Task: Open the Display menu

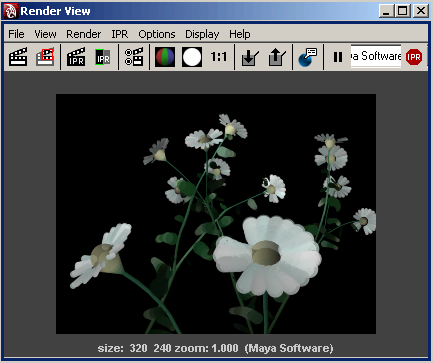Action: click(202, 34)
